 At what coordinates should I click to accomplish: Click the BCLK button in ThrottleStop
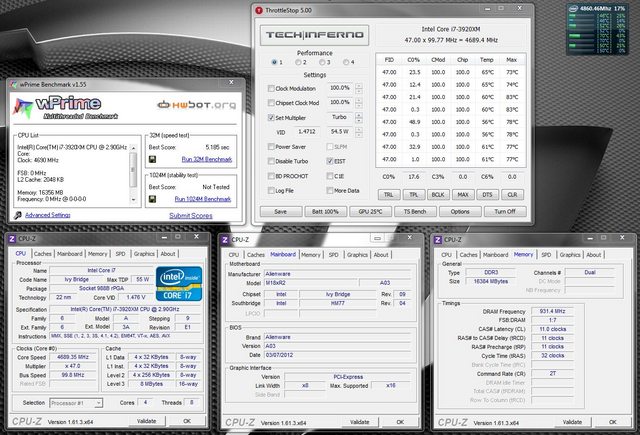coord(438,195)
